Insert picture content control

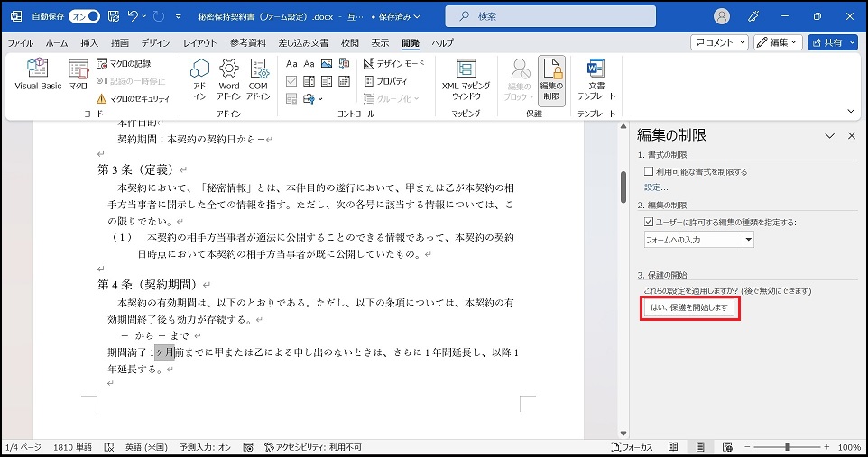tap(327, 64)
